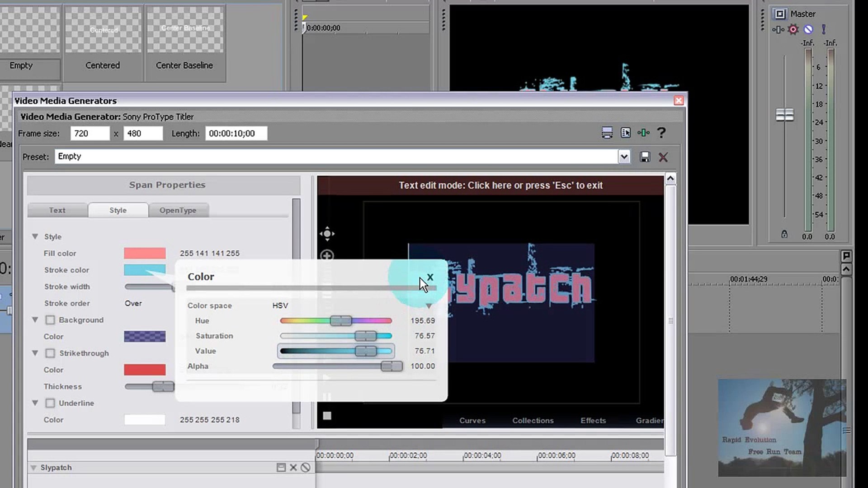Switch to the Text tab
Viewport: 868px width, 488px height.
point(57,211)
